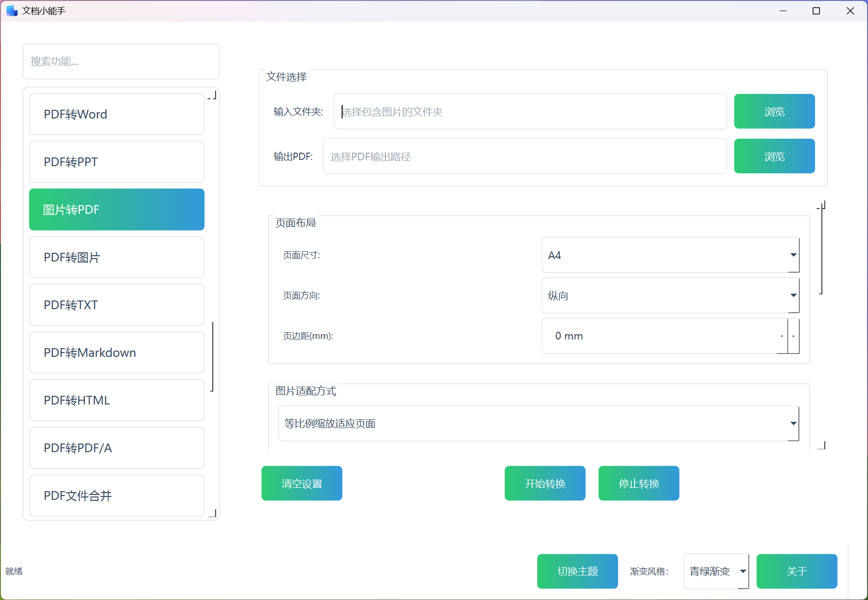Switch to PDF转PPT function
This screenshot has height=600, width=868.
tap(116, 162)
